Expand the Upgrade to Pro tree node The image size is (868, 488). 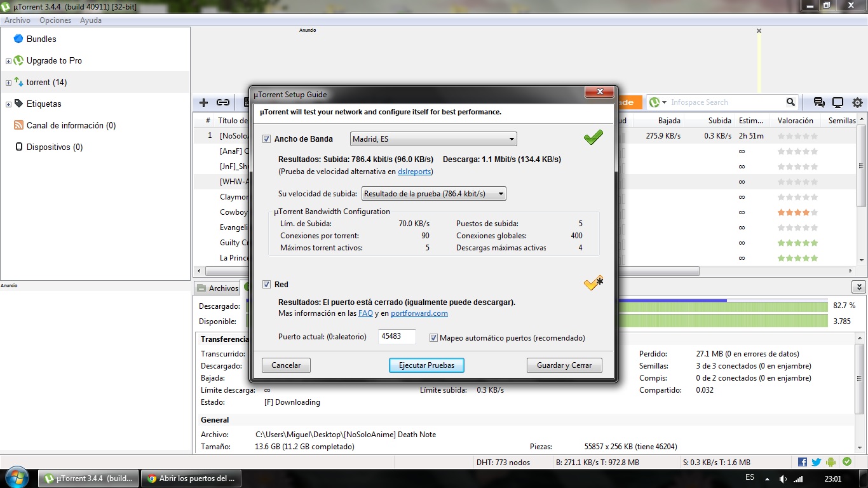(x=8, y=61)
